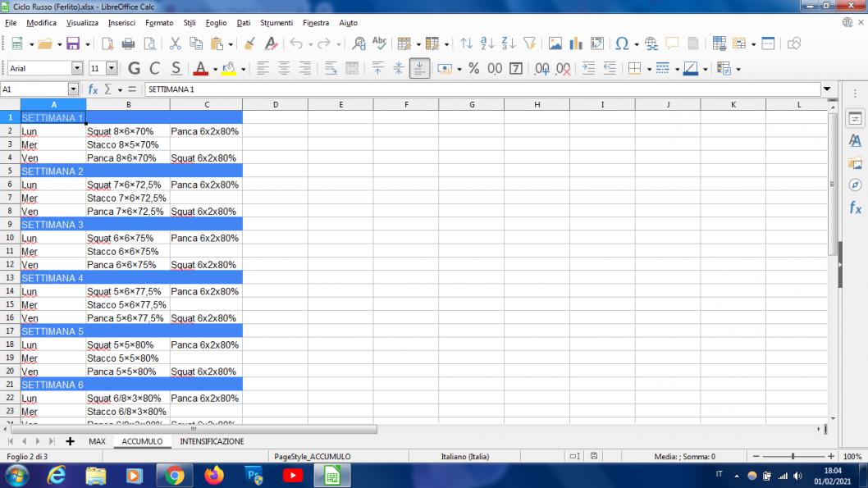Open Firefox from the Windows taskbar
Viewport: 868px width, 488px height.
[x=214, y=475]
